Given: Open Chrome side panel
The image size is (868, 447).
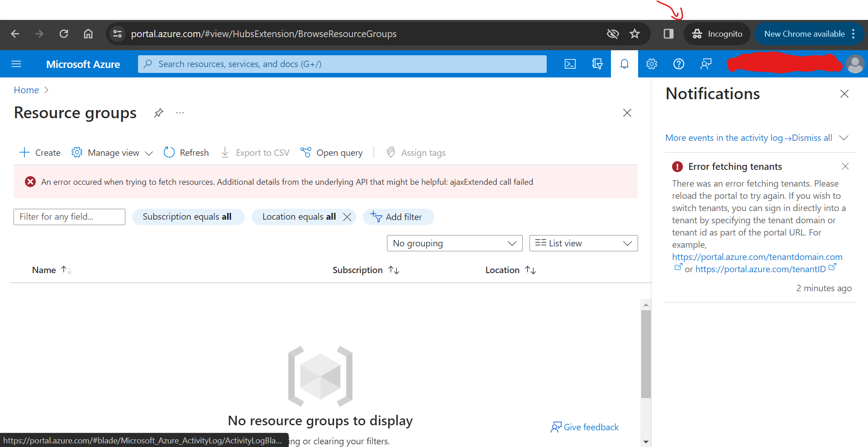Looking at the screenshot, I should pyautogui.click(x=668, y=34).
